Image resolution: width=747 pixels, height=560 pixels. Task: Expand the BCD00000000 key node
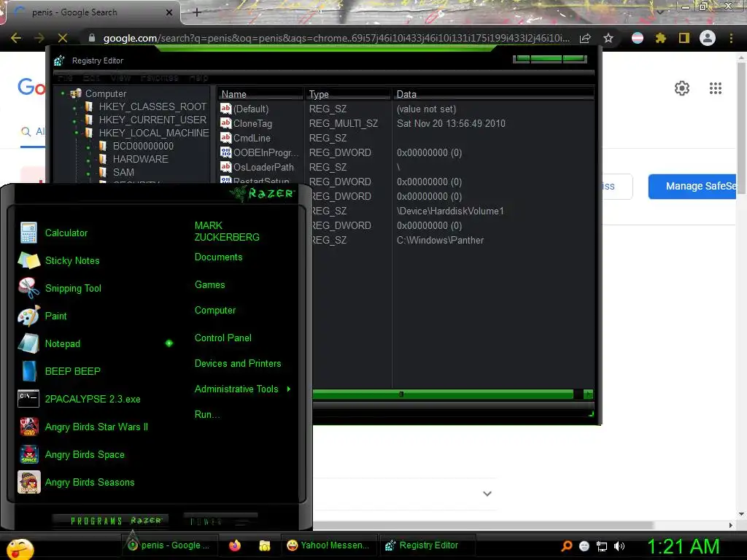click(x=88, y=147)
